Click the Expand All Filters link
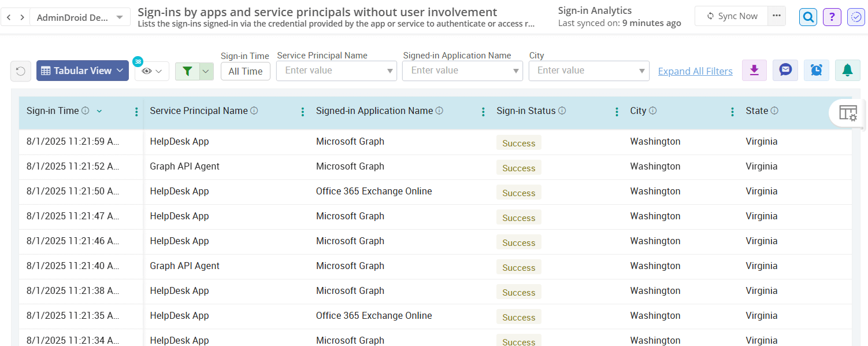Screen dimensions: 868x346 [x=695, y=71]
